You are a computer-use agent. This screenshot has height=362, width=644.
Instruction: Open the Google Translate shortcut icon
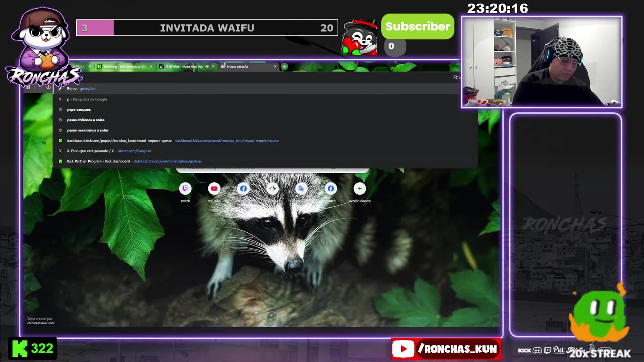[301, 189]
